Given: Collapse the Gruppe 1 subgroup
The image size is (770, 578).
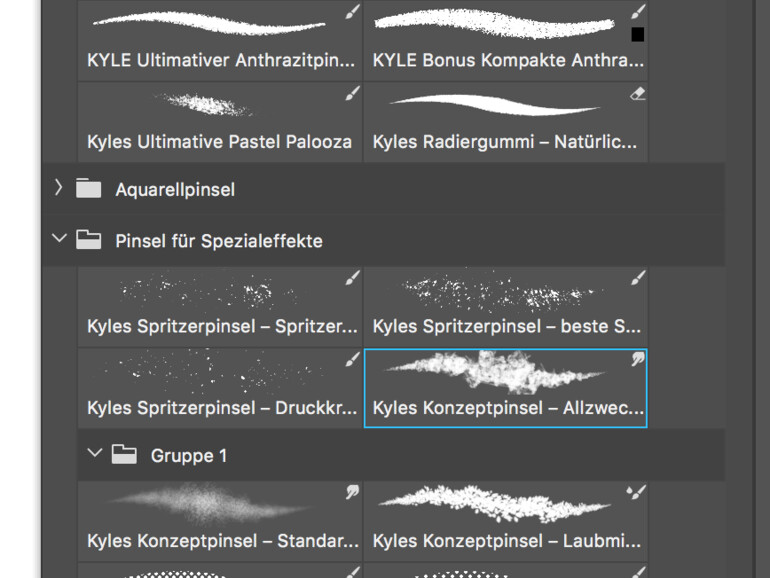Looking at the screenshot, I should tap(94, 453).
